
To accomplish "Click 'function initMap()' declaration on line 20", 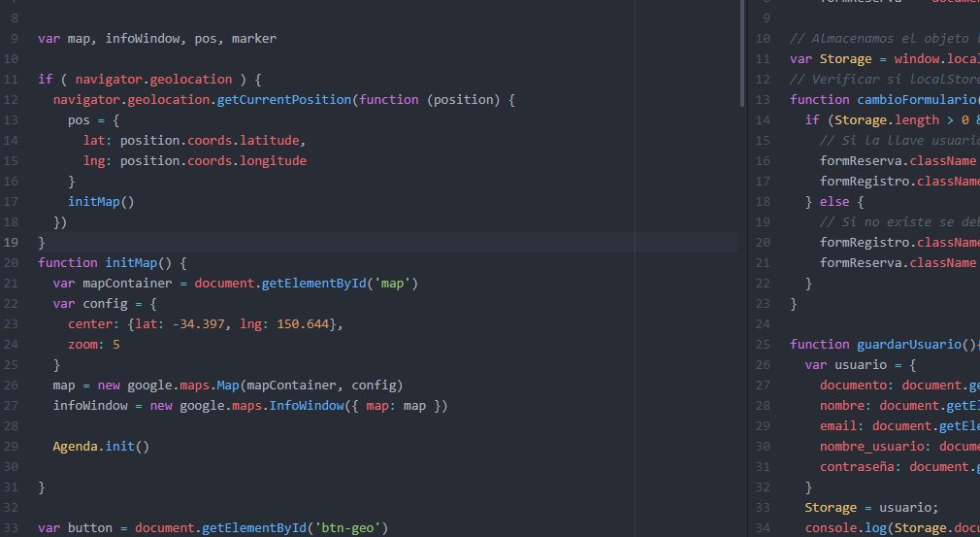I will (105, 263).
